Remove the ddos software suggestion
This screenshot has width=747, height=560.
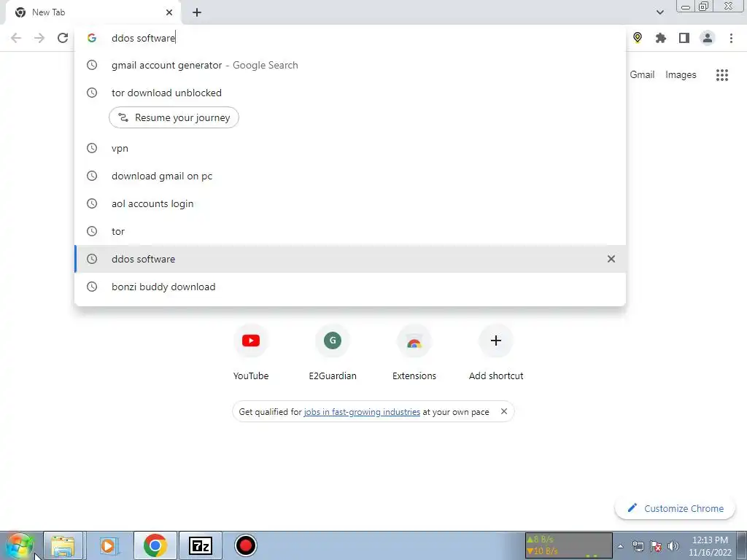pos(611,259)
